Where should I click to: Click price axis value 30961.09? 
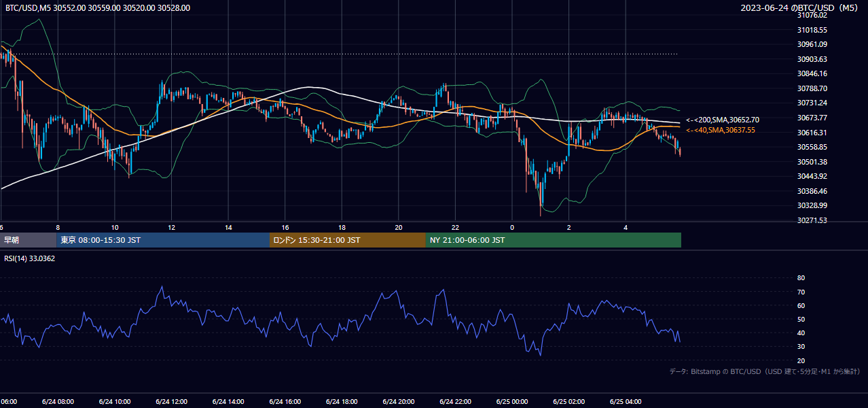coord(812,44)
